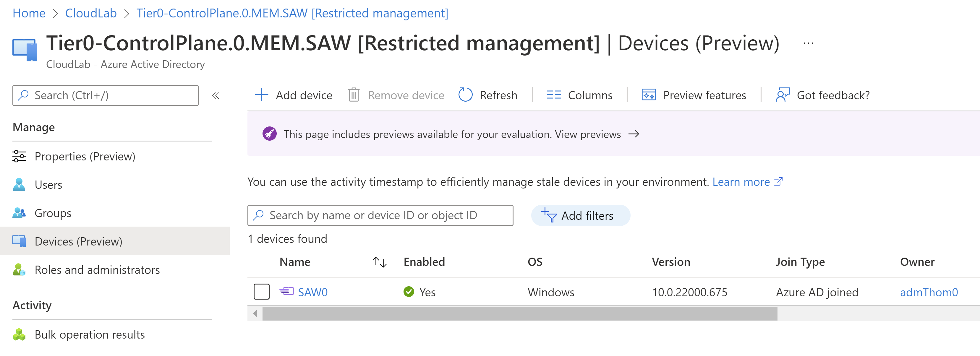Viewport: 980px width, 356px height.
Task: Click the magnifier in the sidebar search
Action: pyautogui.click(x=24, y=95)
